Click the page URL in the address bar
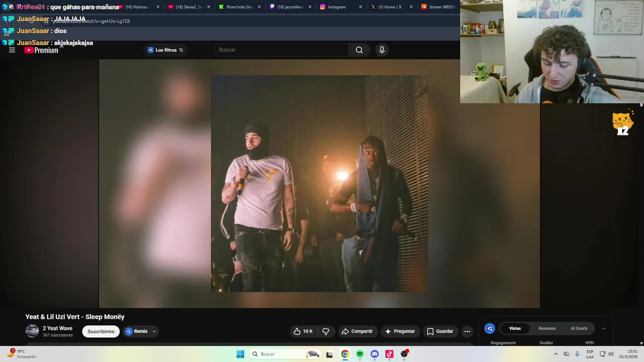This screenshot has height=362, width=644. [x=91, y=21]
